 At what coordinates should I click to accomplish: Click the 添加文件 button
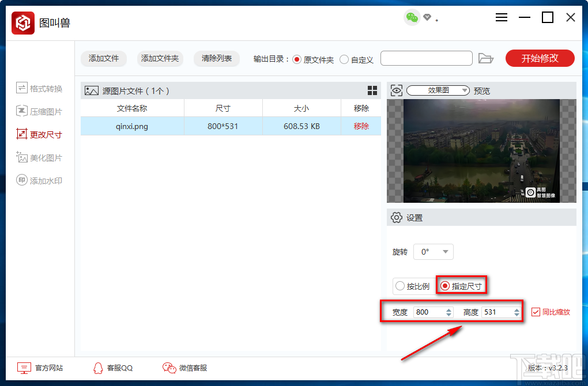tap(104, 58)
